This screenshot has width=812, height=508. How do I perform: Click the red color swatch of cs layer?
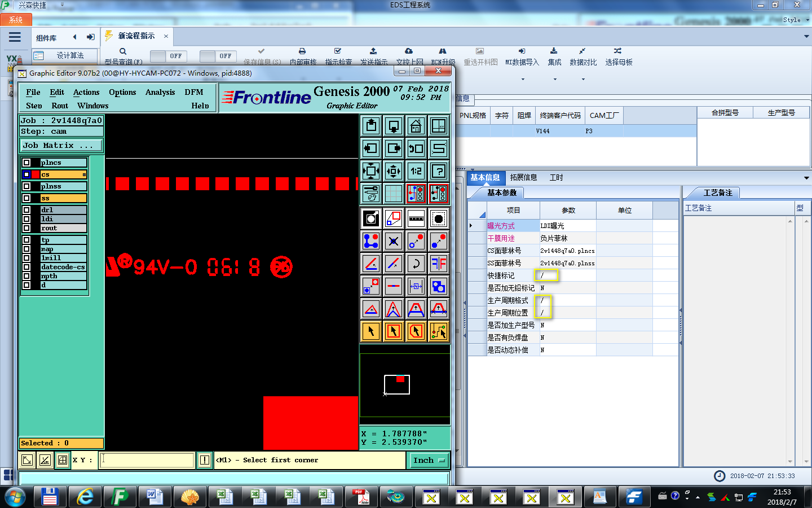coord(36,174)
